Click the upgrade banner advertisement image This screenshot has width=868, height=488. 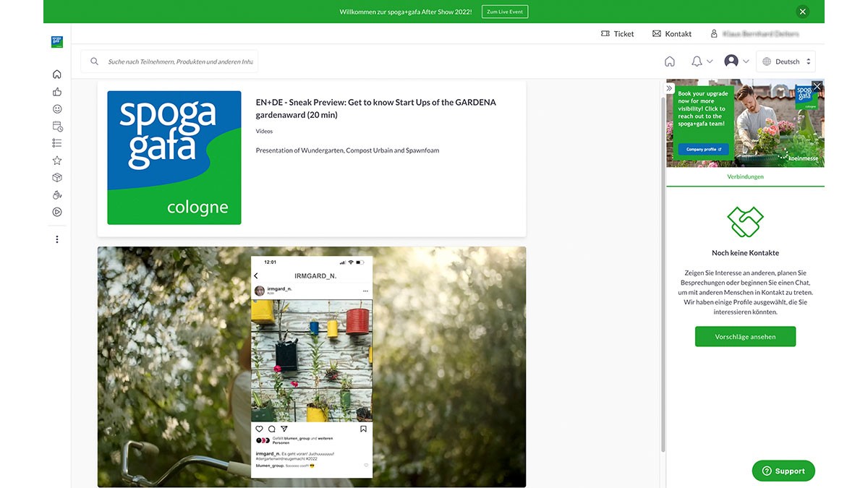click(745, 123)
